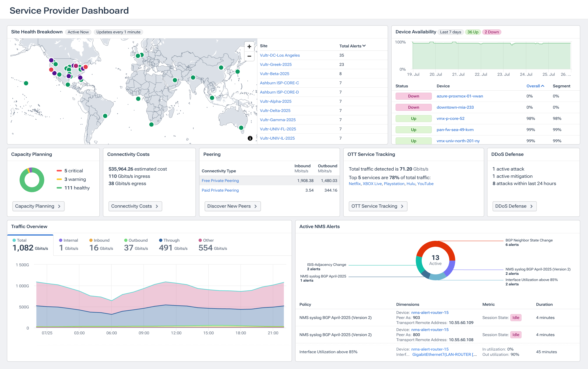Open the Vultr-DC-Los Angeles site link
588x369 pixels.
tap(280, 55)
